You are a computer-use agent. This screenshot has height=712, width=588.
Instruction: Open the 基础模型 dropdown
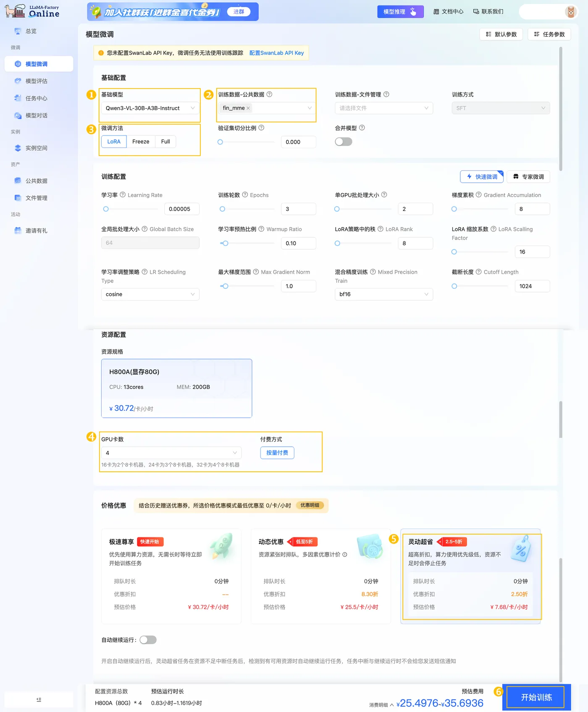point(150,108)
